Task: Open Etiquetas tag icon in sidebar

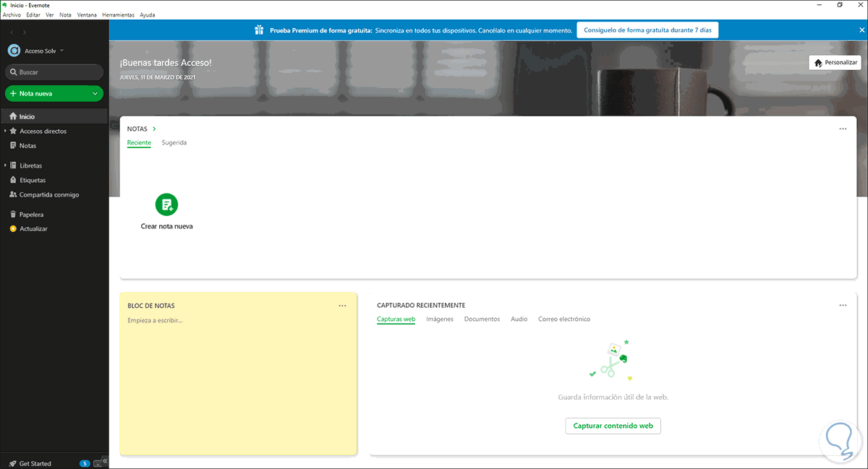Action: pyautogui.click(x=13, y=180)
